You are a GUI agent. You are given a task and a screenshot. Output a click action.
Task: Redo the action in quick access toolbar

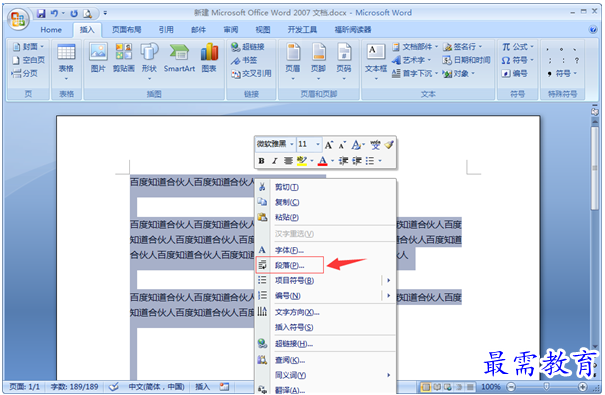pyautogui.click(x=74, y=14)
